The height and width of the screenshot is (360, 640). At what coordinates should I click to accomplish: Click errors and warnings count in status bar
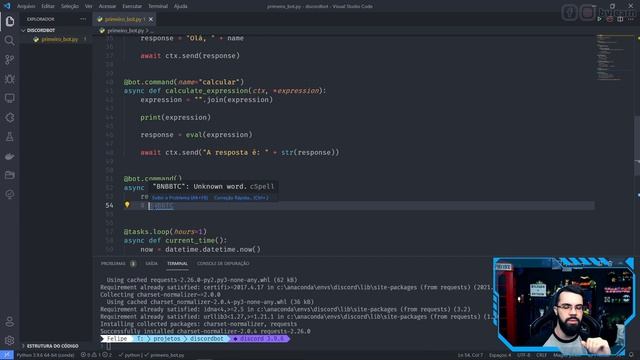[96, 355]
